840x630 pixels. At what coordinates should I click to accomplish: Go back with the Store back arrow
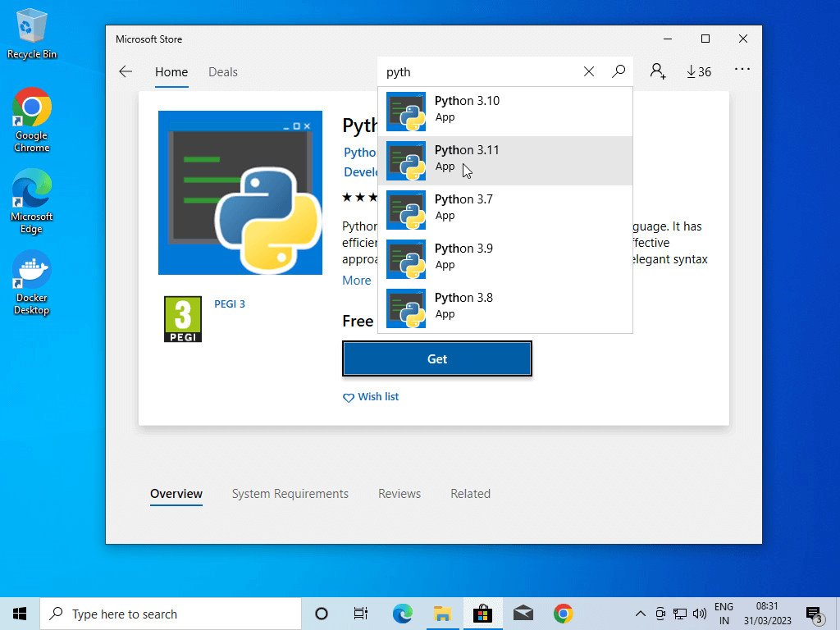click(x=126, y=72)
